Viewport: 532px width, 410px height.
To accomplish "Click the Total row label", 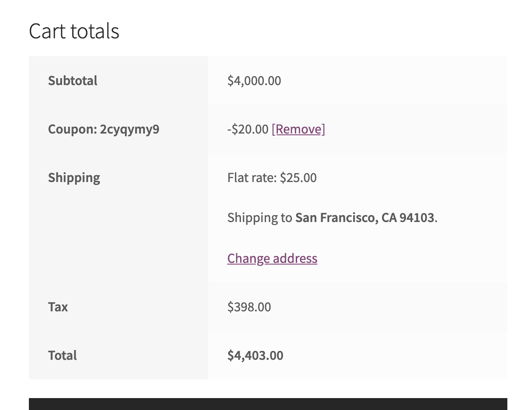I will coord(62,356).
